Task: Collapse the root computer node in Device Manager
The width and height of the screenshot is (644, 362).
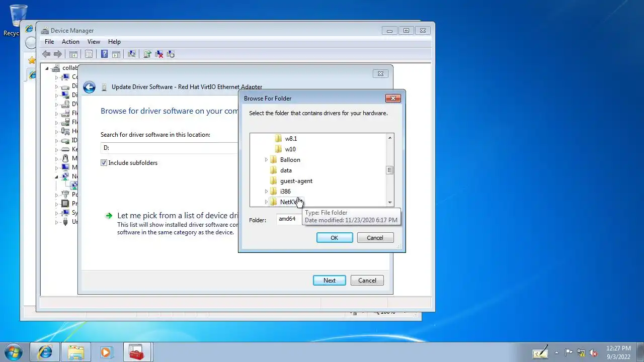Action: point(47,68)
